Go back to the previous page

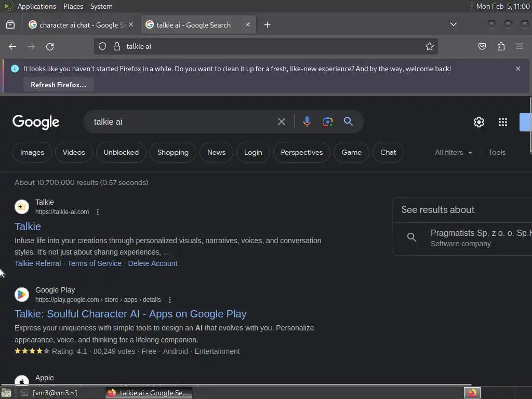[x=12, y=46]
